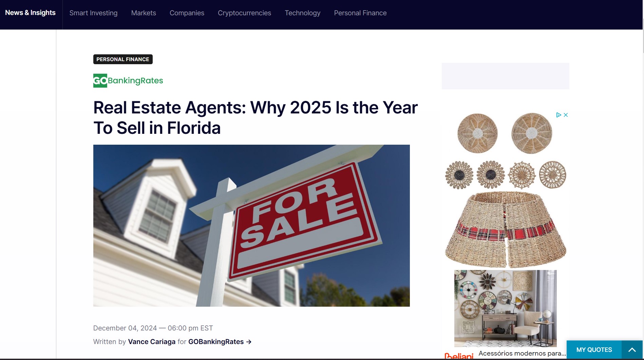Follow the GOBankingRates byline link

pos(216,342)
